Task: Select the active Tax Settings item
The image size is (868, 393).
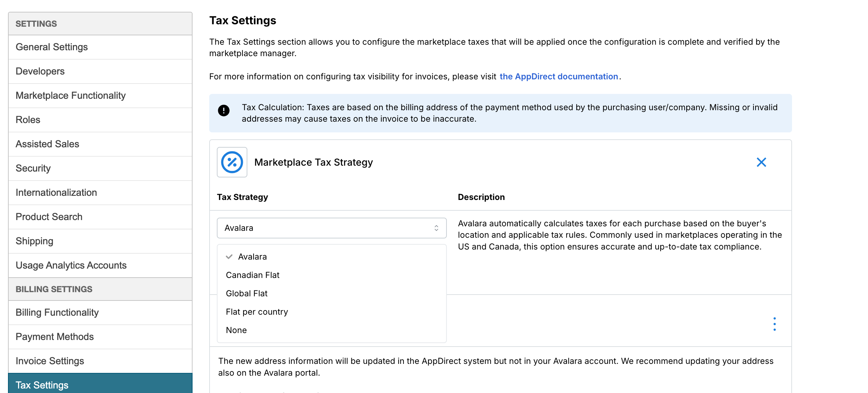Action: click(42, 385)
